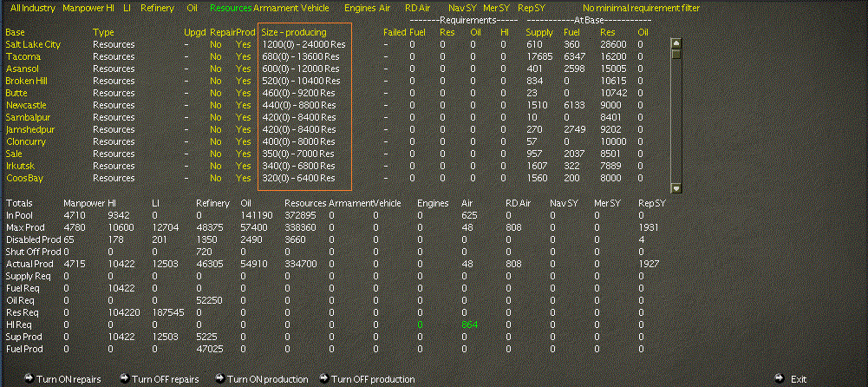
Task: Click Turn OFF repairs label
Action: point(165,379)
